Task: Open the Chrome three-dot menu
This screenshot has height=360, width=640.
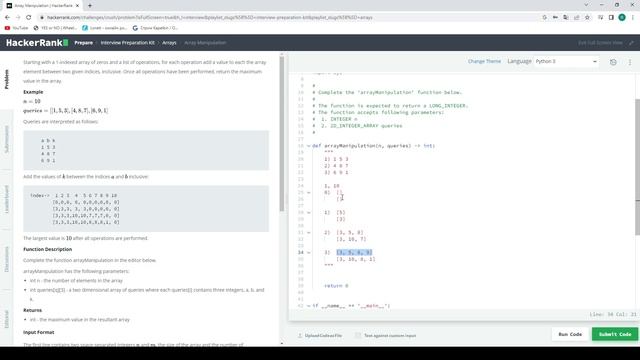Action: coord(633,18)
